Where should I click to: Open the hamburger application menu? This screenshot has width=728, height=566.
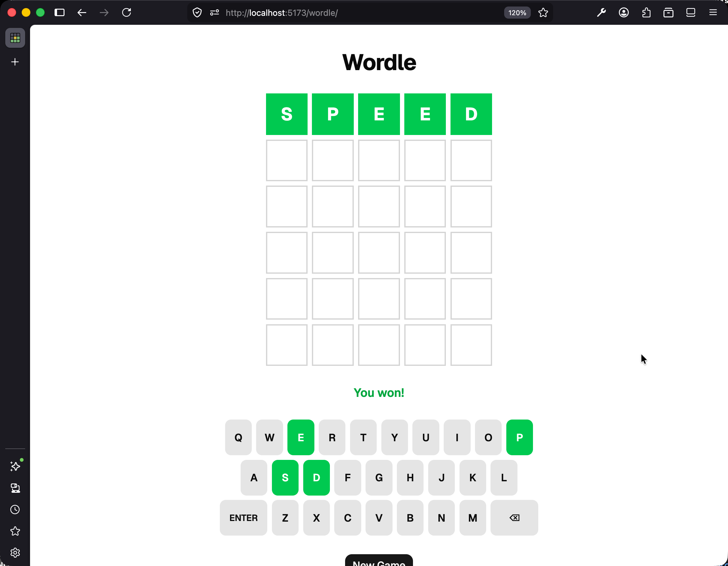click(x=713, y=13)
